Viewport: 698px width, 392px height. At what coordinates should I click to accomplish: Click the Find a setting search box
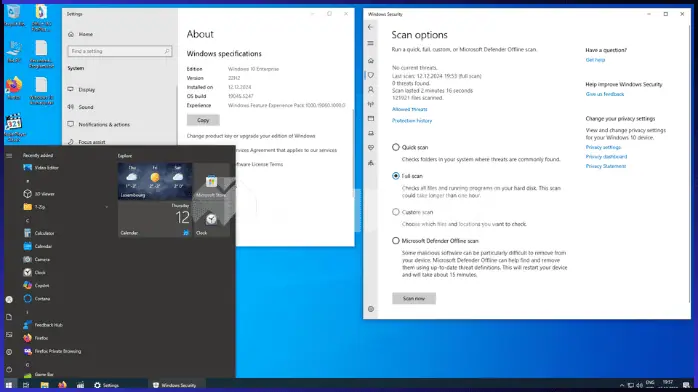click(x=119, y=51)
